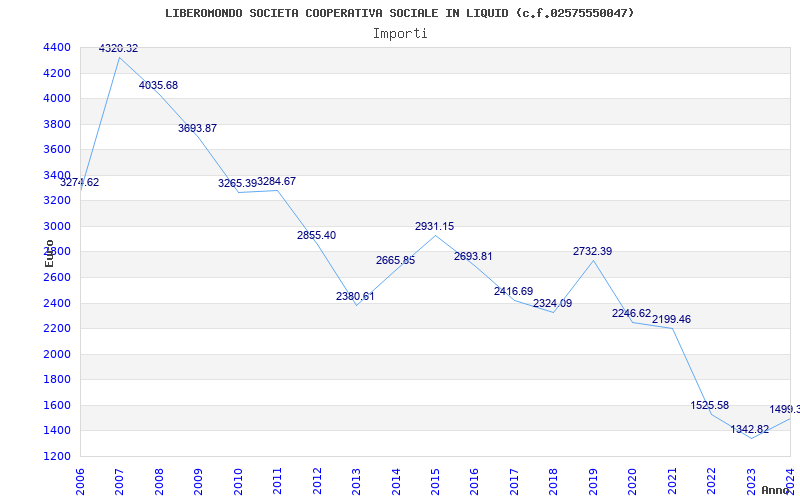Click the 2015 x-axis year label
Viewport: 800px width, 500px height.
435,481
